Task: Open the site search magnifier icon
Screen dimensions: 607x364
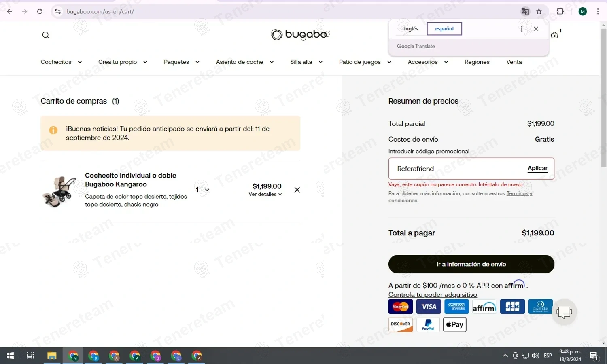Action: 46,35
